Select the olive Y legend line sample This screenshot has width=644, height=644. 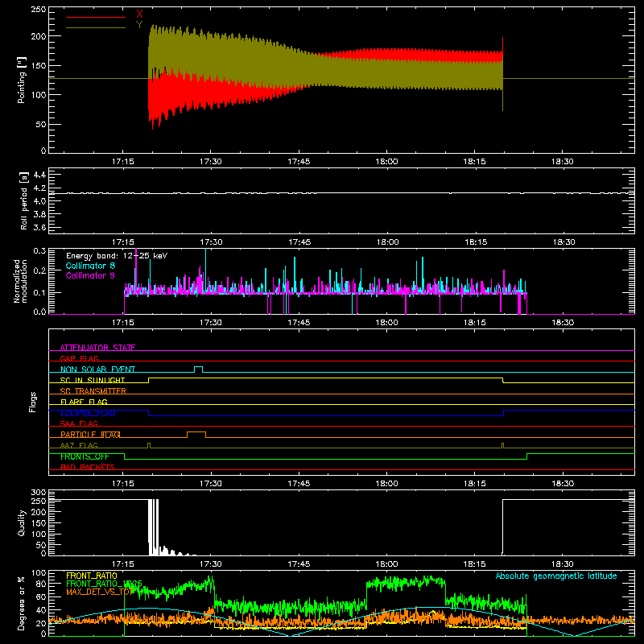[96, 27]
